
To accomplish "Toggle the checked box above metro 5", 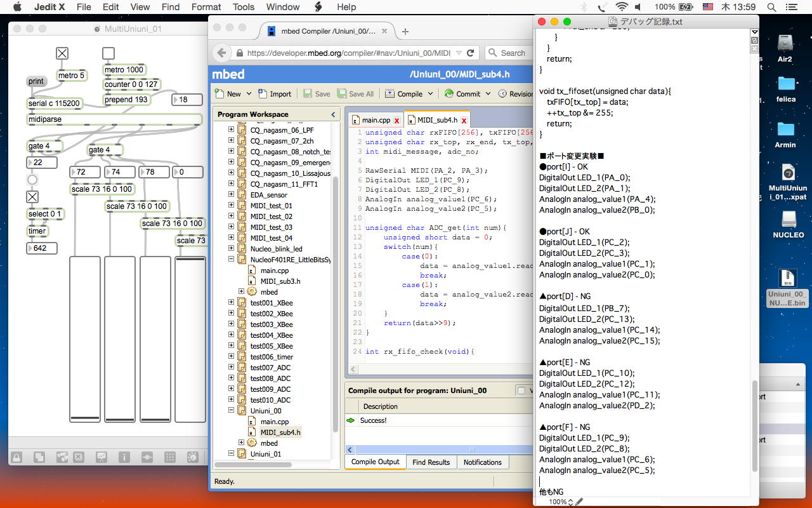I will point(62,53).
